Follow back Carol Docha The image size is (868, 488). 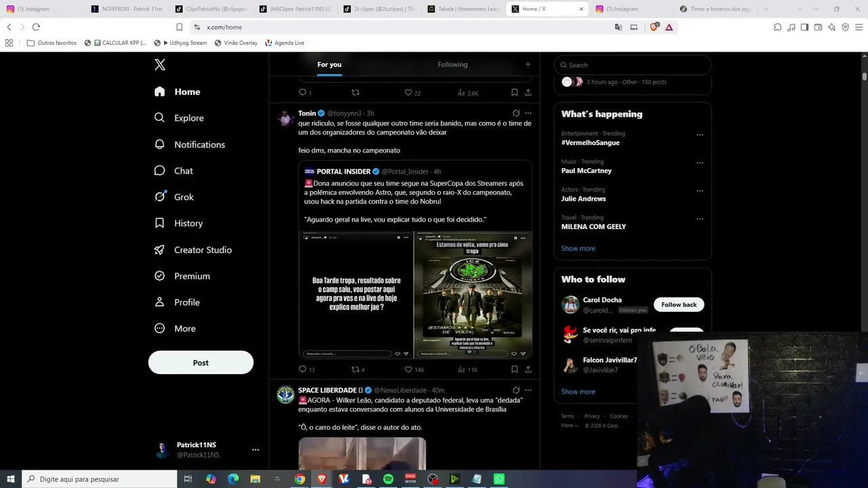pyautogui.click(x=679, y=304)
